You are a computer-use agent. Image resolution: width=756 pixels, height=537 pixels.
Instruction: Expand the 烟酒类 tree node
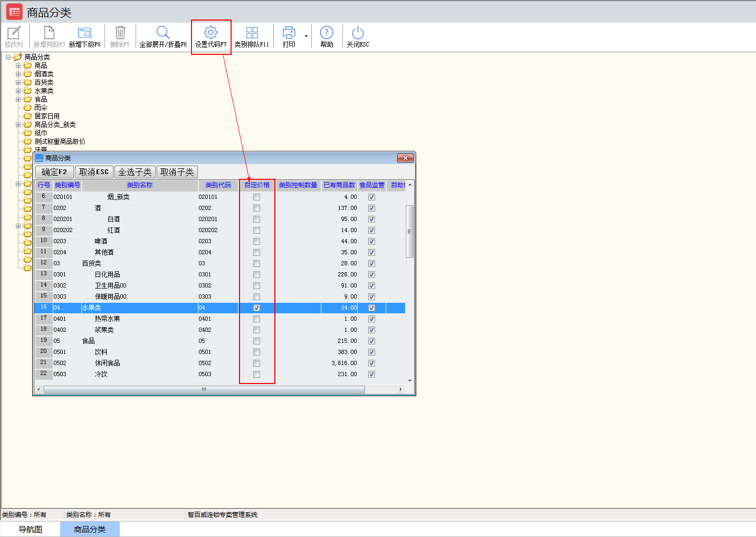click(18, 74)
